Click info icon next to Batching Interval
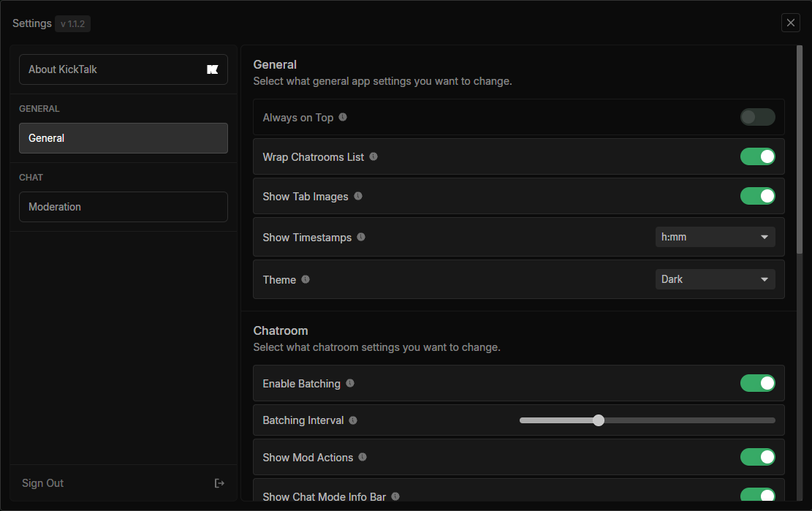This screenshot has width=812, height=511. (353, 420)
